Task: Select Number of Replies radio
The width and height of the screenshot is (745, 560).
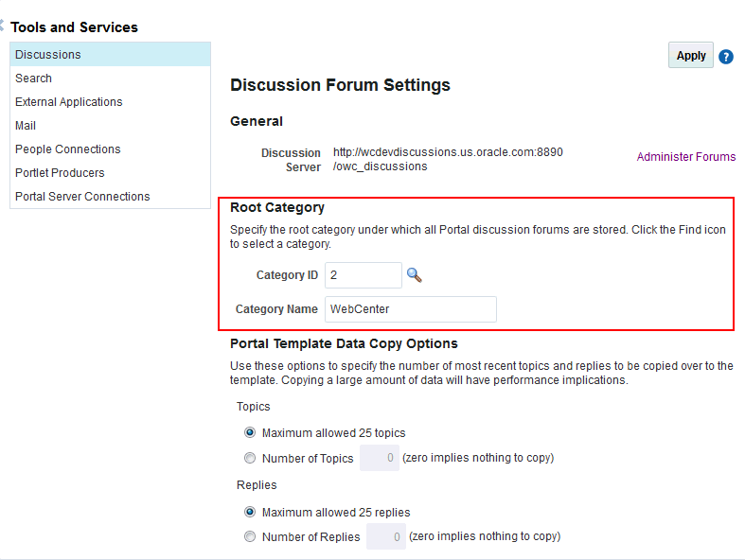Action: pyautogui.click(x=250, y=536)
